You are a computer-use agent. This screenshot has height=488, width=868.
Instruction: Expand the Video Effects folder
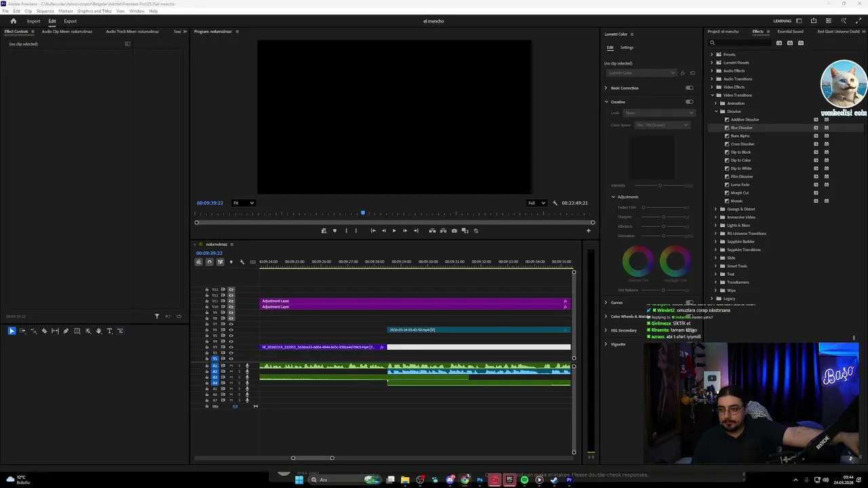click(x=711, y=87)
